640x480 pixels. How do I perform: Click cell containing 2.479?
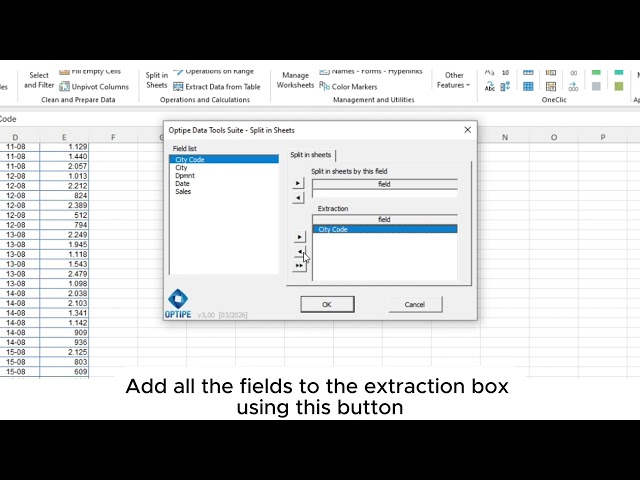coord(64,274)
